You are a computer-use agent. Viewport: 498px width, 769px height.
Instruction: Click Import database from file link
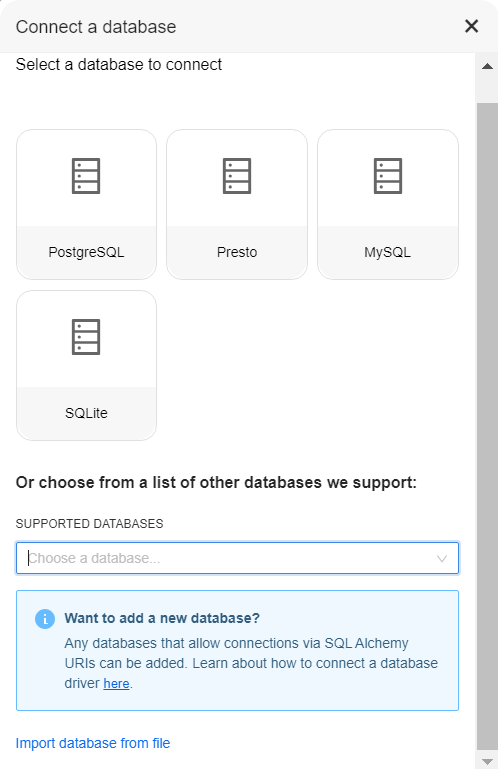(93, 743)
